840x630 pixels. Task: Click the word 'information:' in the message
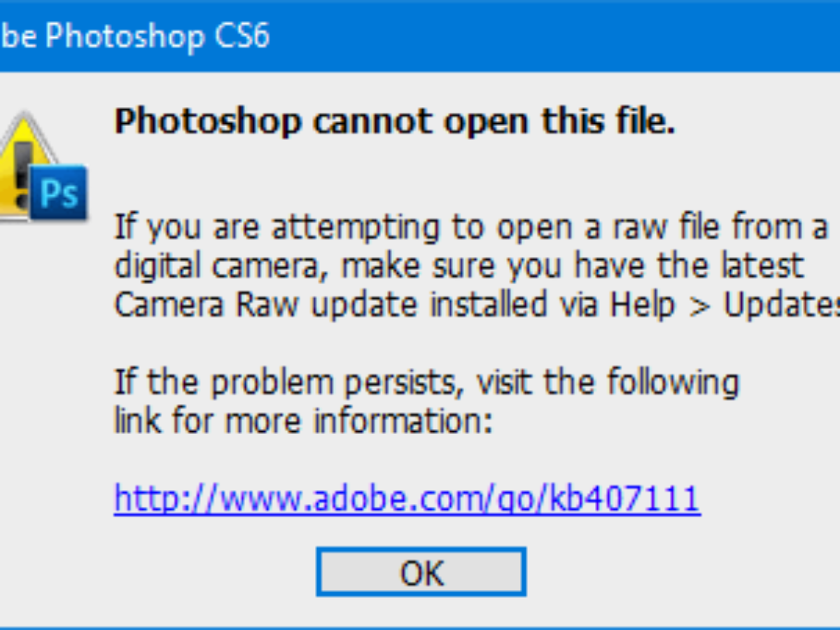coord(402,421)
